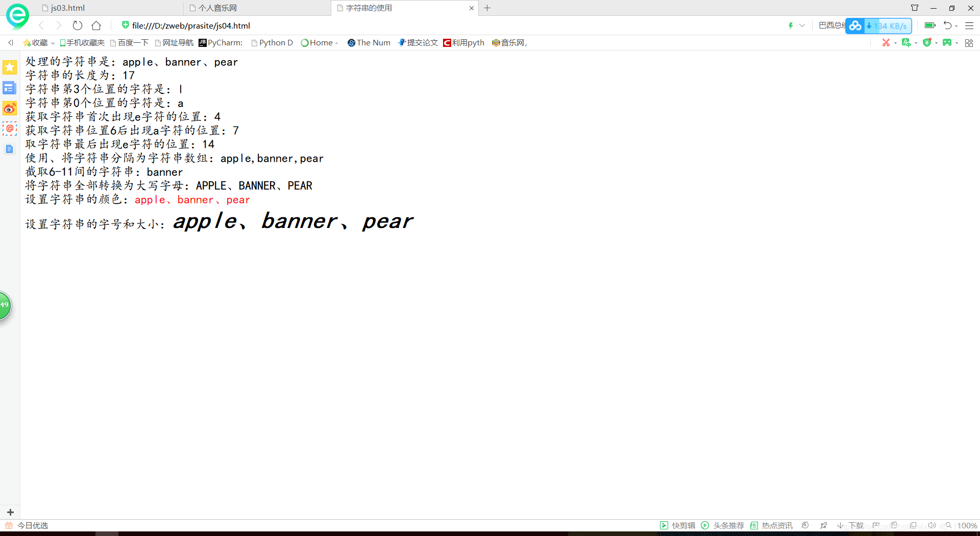Open the 收藏 favorites menu
Viewport: 980px width, 536px height.
(39, 43)
